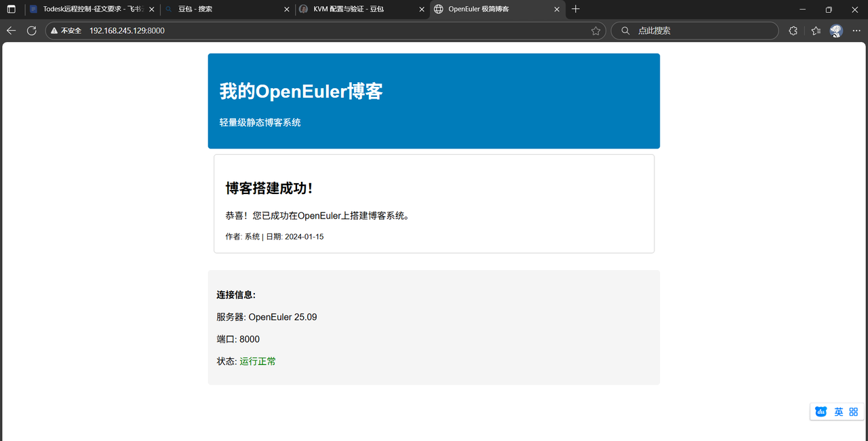Image resolution: width=868 pixels, height=441 pixels.
Task: Open the browser extensions puzzle icon
Action: point(793,31)
